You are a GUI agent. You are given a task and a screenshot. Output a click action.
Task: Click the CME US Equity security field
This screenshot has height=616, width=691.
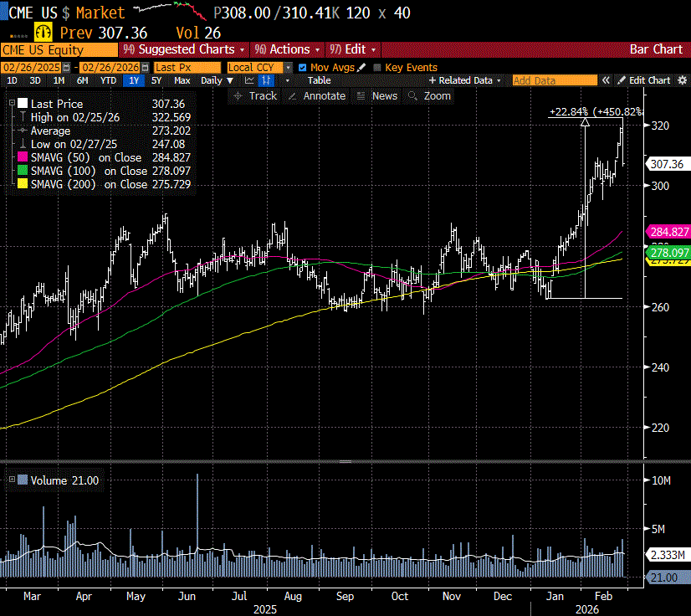tap(59, 50)
